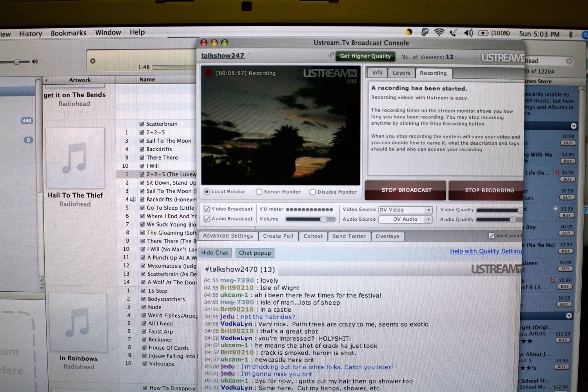The image size is (588, 392).
Task: Open the Wi-Fi status icon
Action: (439, 33)
